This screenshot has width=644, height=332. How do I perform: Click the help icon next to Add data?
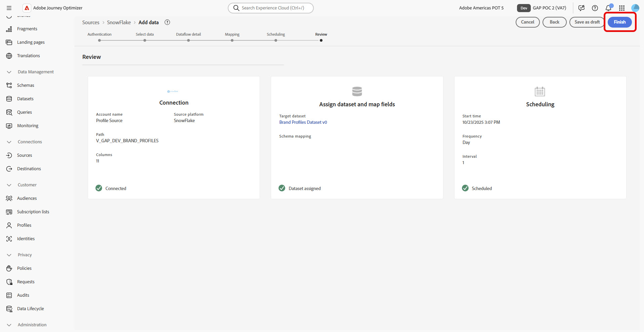pyautogui.click(x=167, y=22)
